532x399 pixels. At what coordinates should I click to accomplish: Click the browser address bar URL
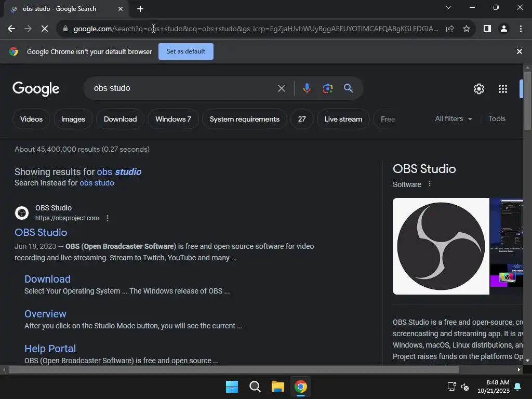coord(256,29)
